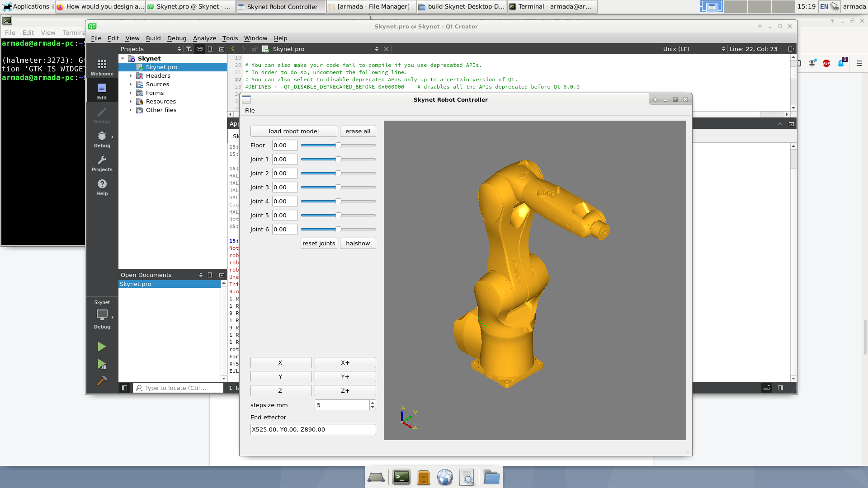Open Welcome mode in Qt Creator
Image resolution: width=868 pixels, height=488 pixels.
(x=102, y=67)
